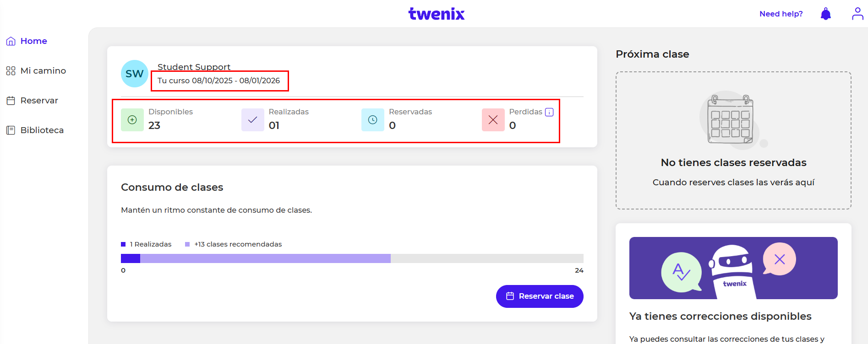This screenshot has width=868, height=344.
Task: Click the red Perdidas X icon
Action: pyautogui.click(x=493, y=120)
